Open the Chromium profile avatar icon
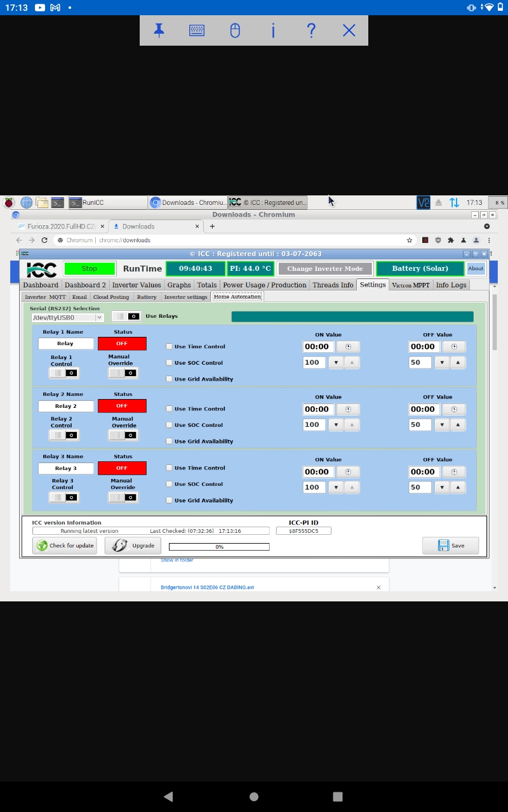The image size is (508, 812). click(x=476, y=240)
